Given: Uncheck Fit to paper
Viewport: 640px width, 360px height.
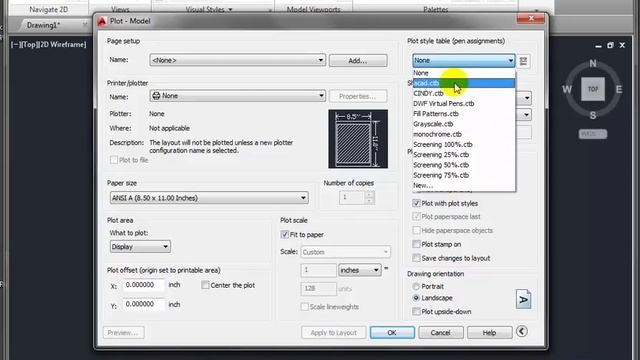Looking at the screenshot, I should [284, 235].
